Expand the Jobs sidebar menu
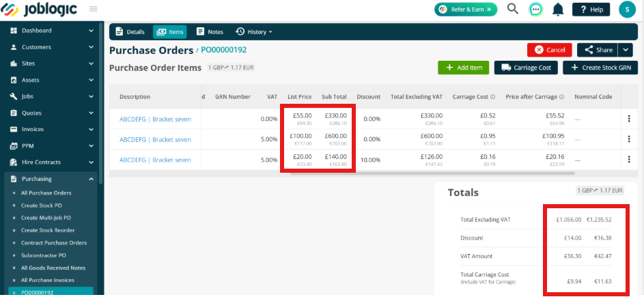Image resolution: width=644 pixels, height=297 pixels. click(52, 96)
